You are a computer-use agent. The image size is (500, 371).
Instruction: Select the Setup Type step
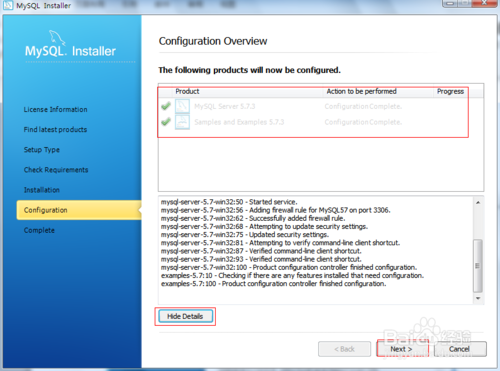pyautogui.click(x=41, y=150)
